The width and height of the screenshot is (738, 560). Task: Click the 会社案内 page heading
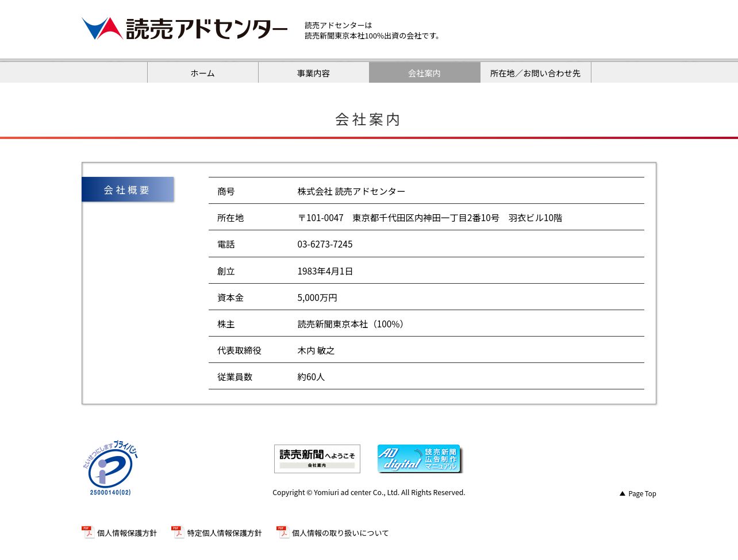(x=368, y=119)
